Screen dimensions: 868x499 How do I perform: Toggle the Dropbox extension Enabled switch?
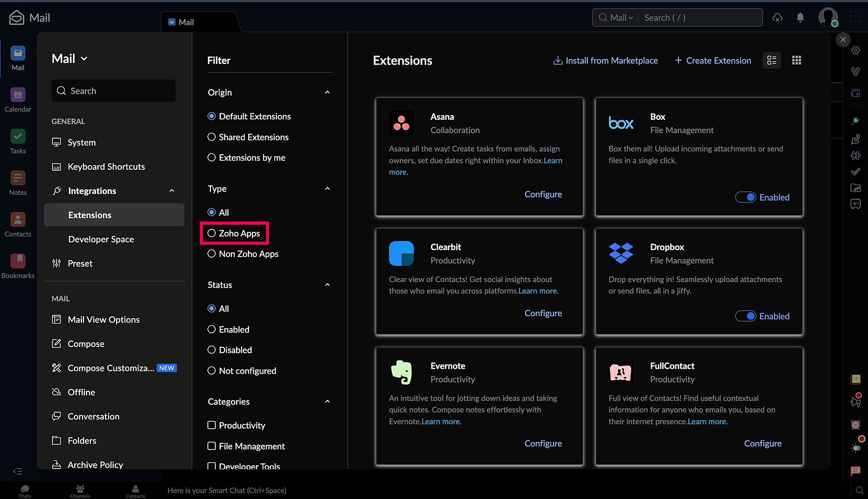pos(746,316)
